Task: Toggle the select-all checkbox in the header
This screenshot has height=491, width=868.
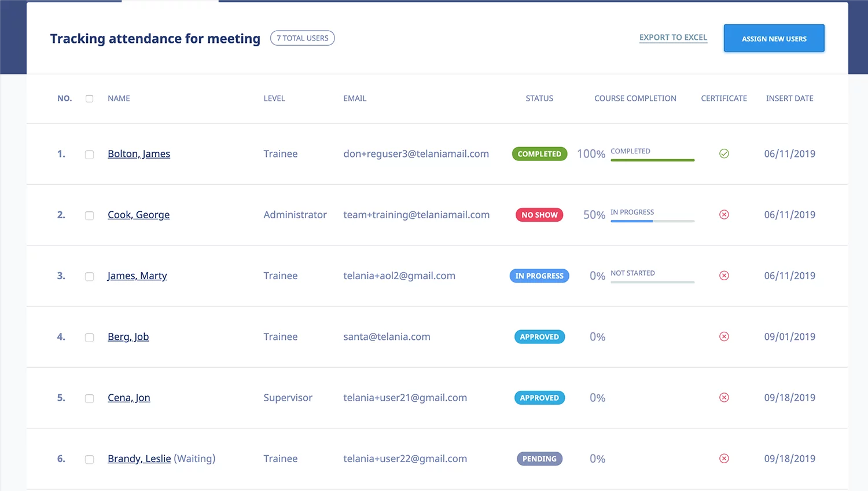Action: (89, 98)
